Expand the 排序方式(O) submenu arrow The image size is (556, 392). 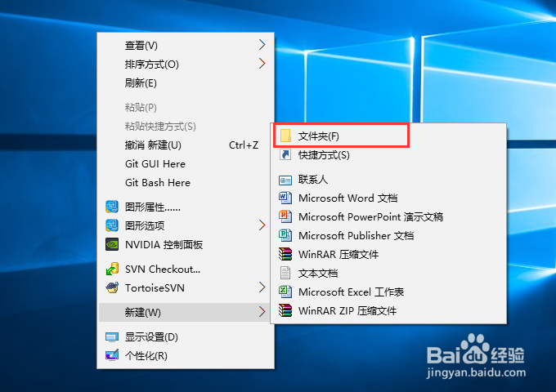[262, 64]
